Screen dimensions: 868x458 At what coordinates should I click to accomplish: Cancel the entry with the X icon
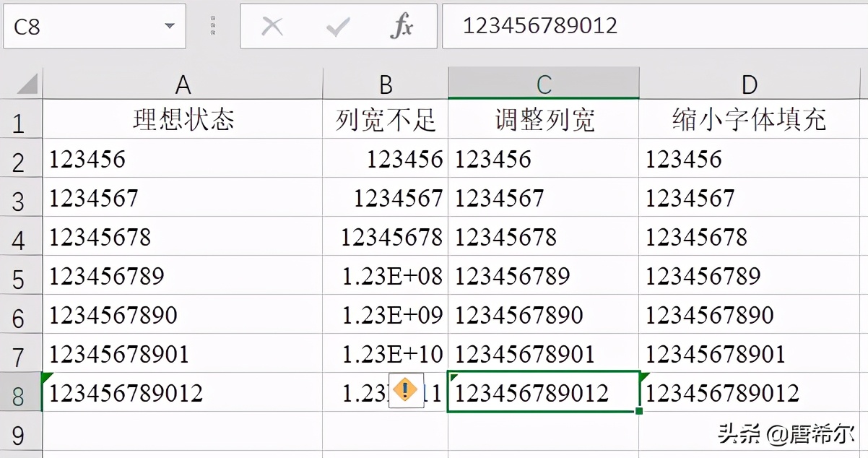point(272,26)
